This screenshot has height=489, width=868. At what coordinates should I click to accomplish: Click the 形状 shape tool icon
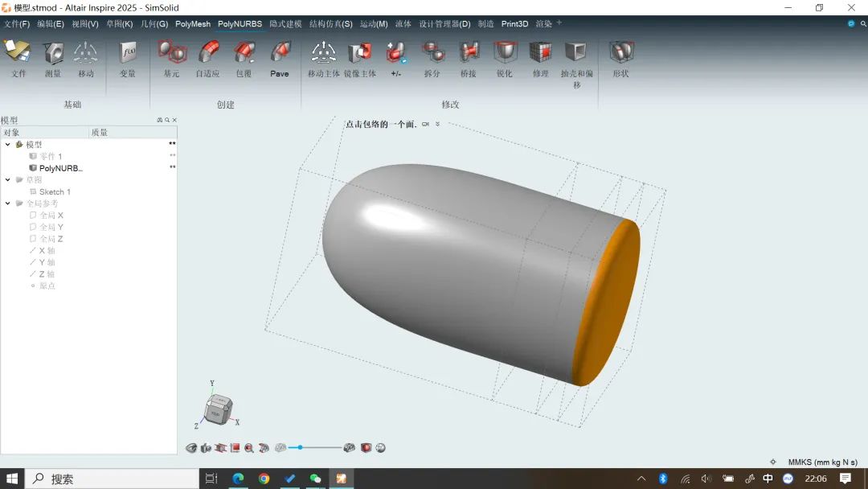click(620, 54)
